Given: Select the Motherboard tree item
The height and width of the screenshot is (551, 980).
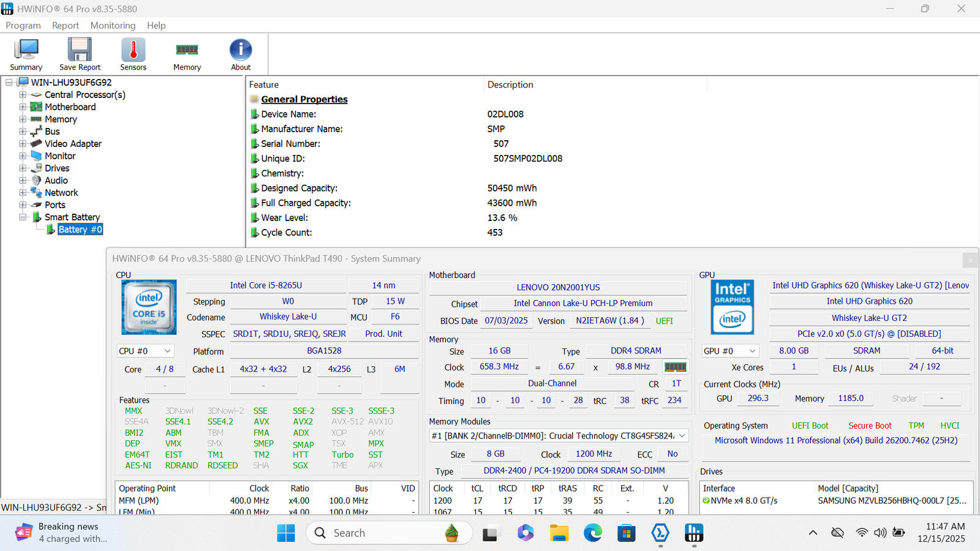Looking at the screenshot, I should [70, 107].
